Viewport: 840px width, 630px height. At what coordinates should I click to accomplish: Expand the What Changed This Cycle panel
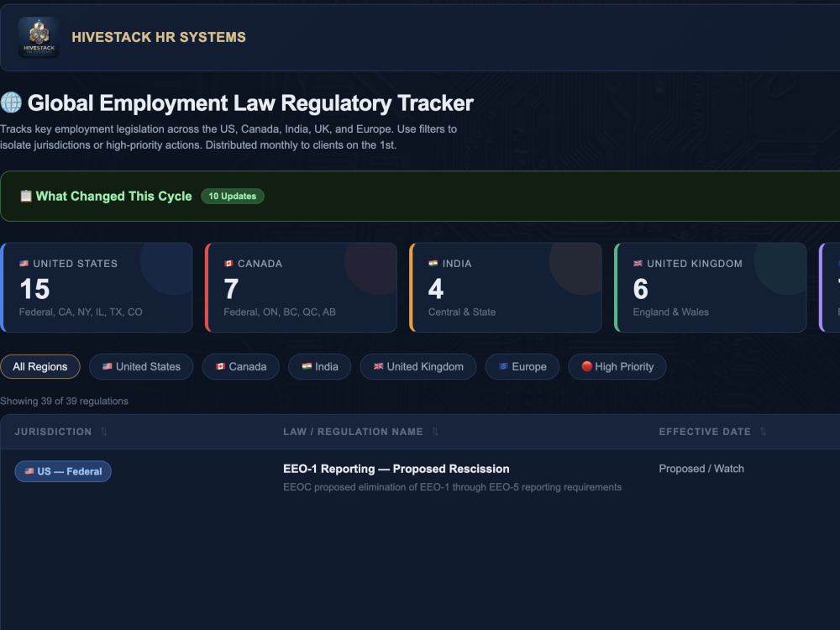(x=420, y=196)
